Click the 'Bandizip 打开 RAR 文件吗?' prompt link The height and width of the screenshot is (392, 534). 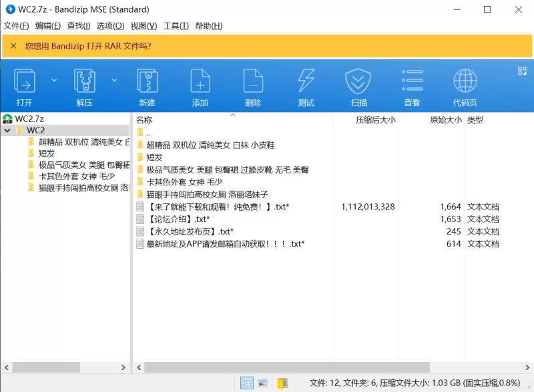pos(101,46)
